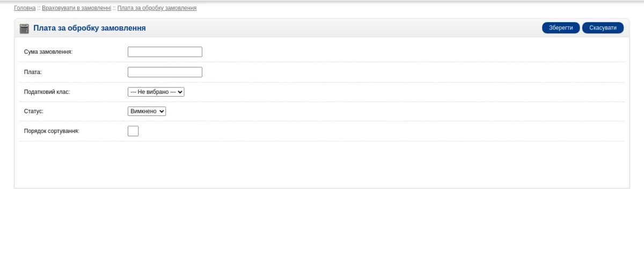
Task: Click the Сума замовлення field label
Action: 48,52
